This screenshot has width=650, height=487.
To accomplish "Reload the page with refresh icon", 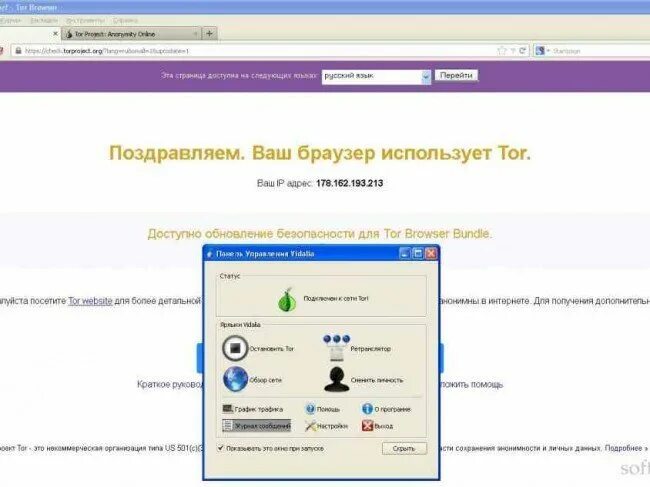I will click(x=522, y=51).
